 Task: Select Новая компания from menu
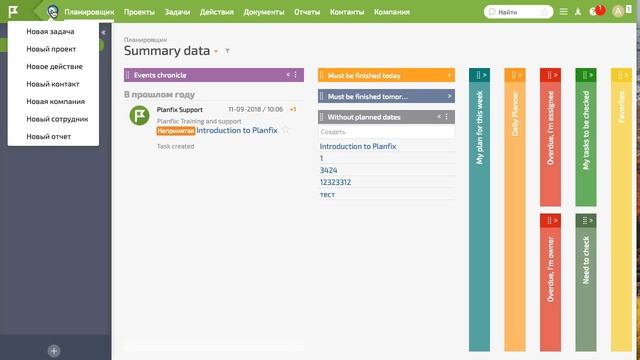tap(56, 102)
